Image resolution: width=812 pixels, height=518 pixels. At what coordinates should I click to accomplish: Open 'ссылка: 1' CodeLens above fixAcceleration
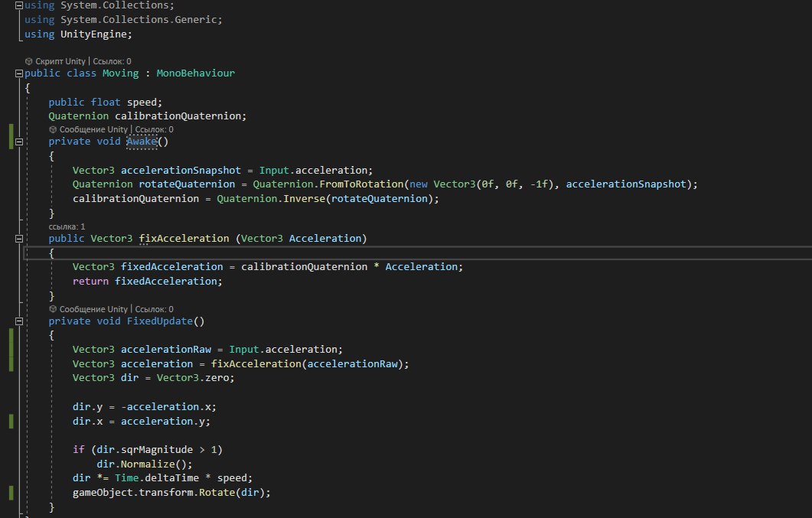[67, 226]
